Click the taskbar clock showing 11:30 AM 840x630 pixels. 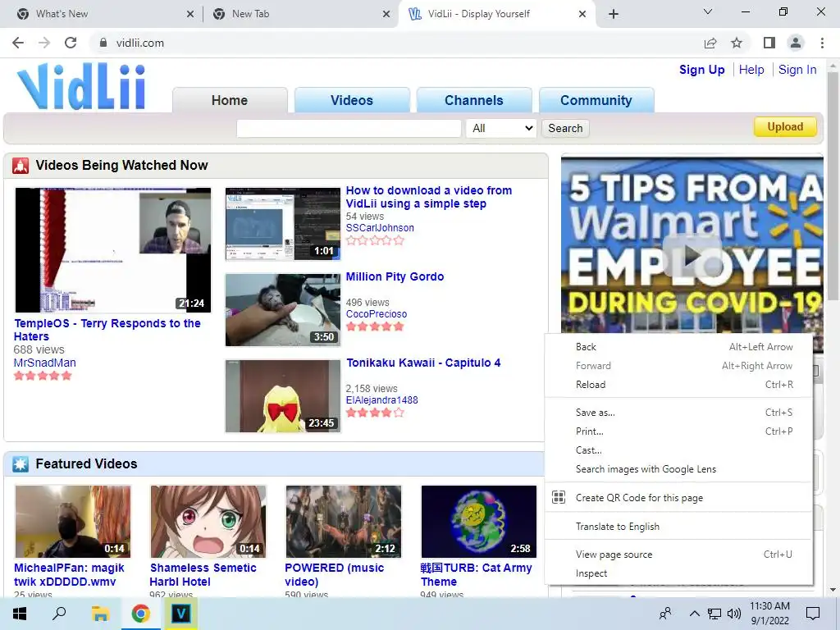tap(769, 614)
